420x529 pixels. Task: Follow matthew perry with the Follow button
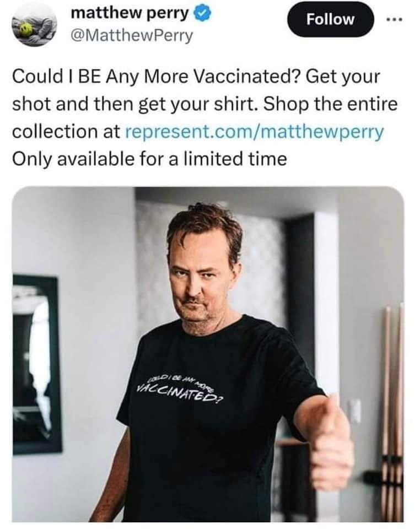pos(330,19)
